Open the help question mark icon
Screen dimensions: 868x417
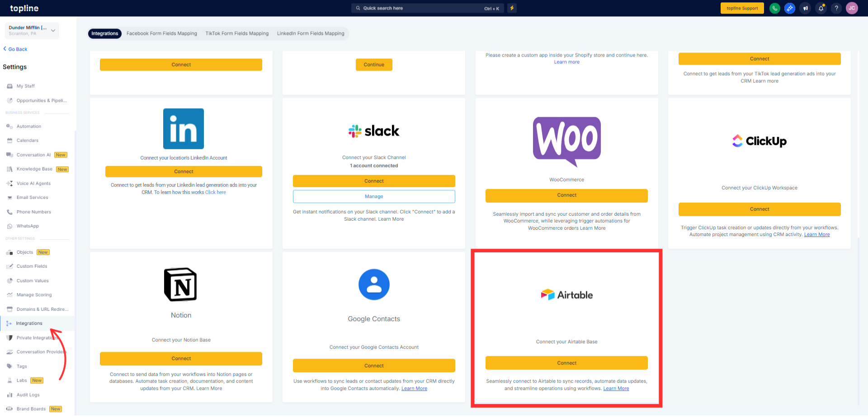(836, 8)
